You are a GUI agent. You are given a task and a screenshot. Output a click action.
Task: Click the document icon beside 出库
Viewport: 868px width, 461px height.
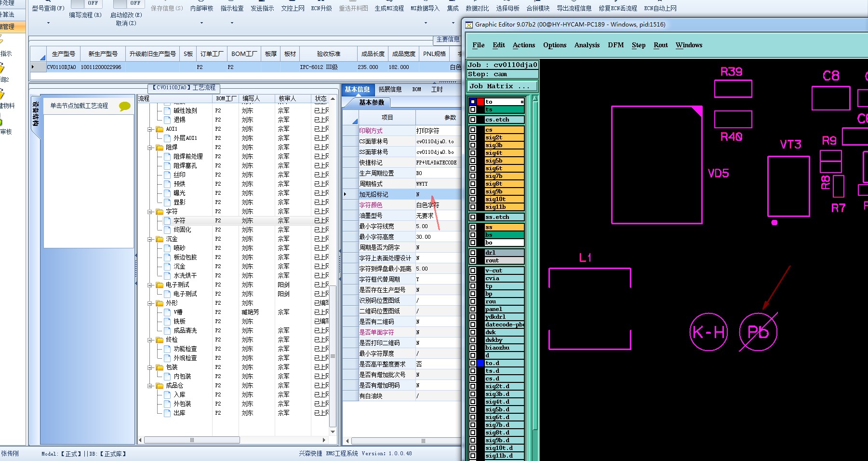coord(167,413)
